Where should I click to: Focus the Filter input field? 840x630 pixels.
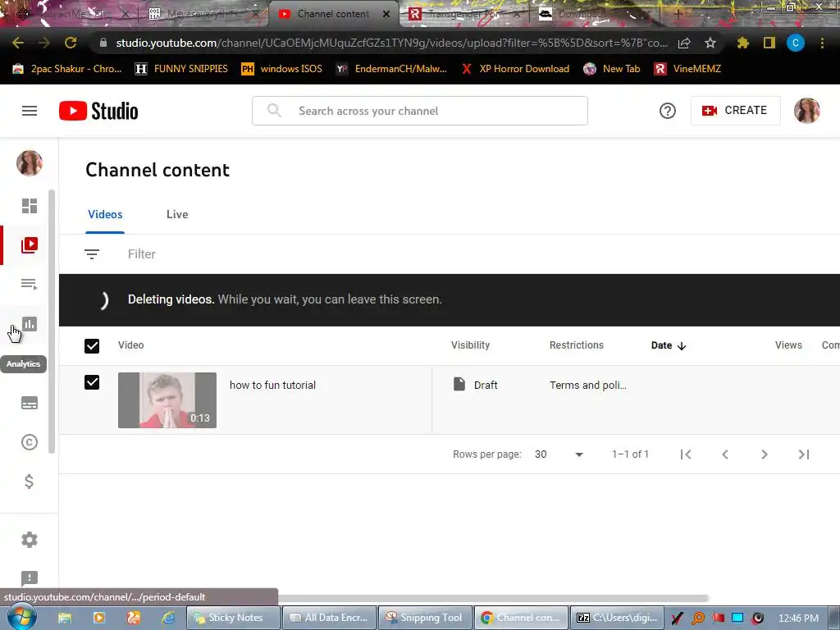[x=141, y=254]
